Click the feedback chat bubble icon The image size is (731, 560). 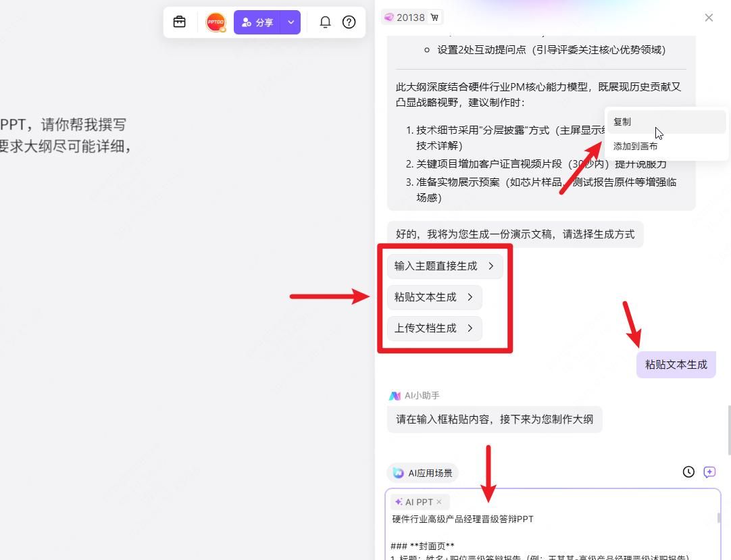tap(709, 472)
